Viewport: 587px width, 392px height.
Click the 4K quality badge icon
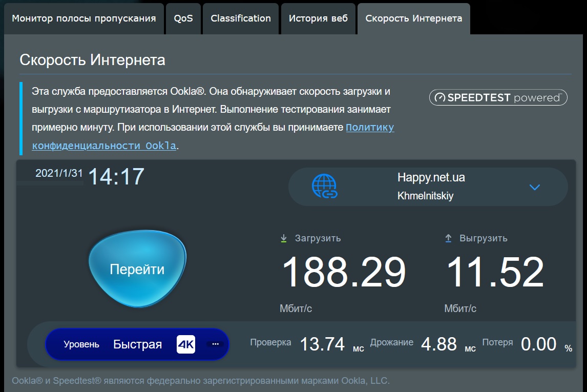point(186,344)
